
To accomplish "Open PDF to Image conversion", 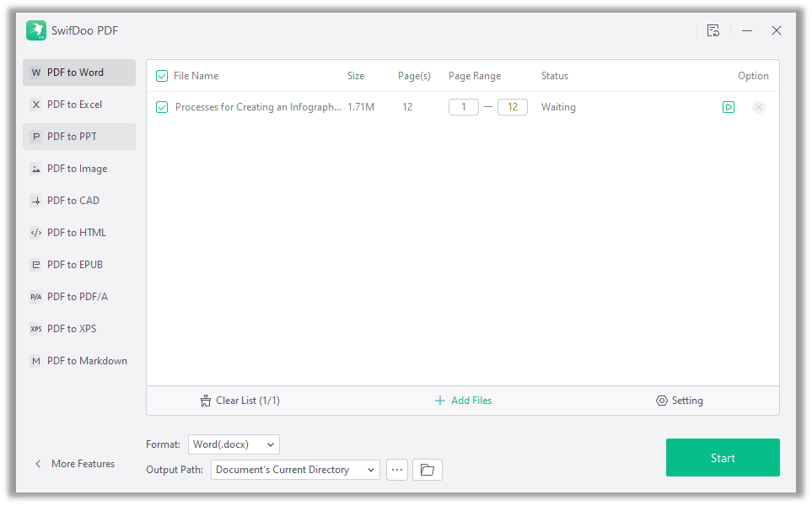I will pos(79,169).
